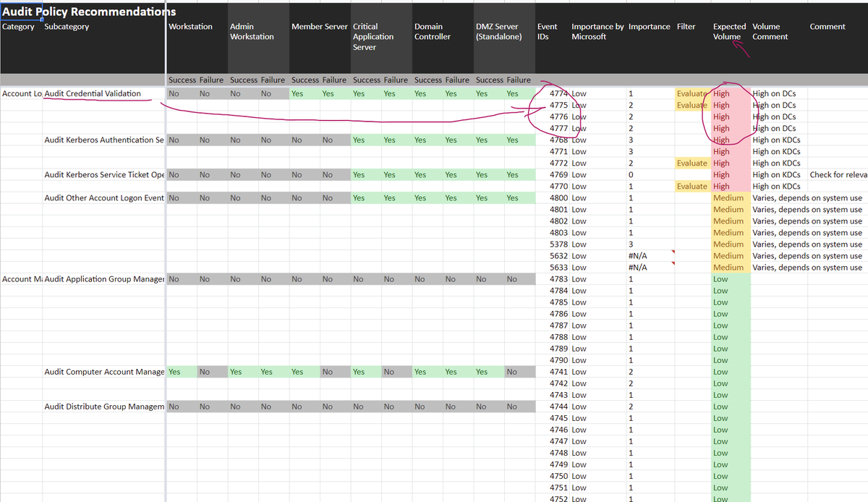Click the 'Evaluate' filter cell in row 4774
868x502 pixels.
point(692,93)
